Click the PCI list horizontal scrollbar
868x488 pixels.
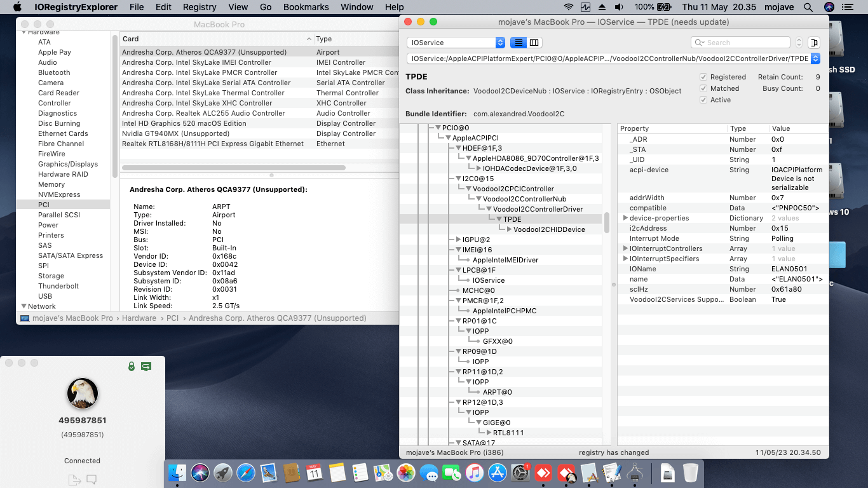233,168
